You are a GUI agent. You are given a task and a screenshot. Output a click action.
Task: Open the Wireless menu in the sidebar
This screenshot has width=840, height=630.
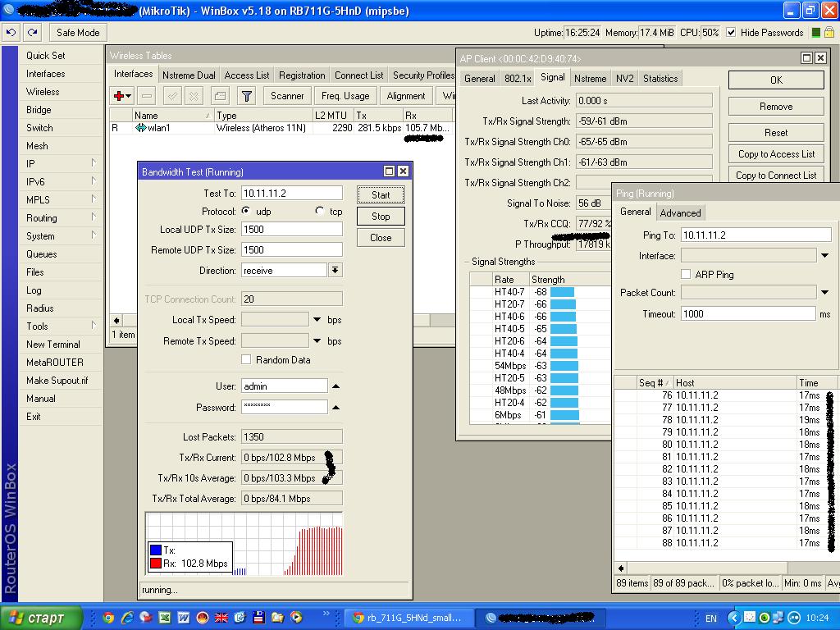tap(43, 92)
